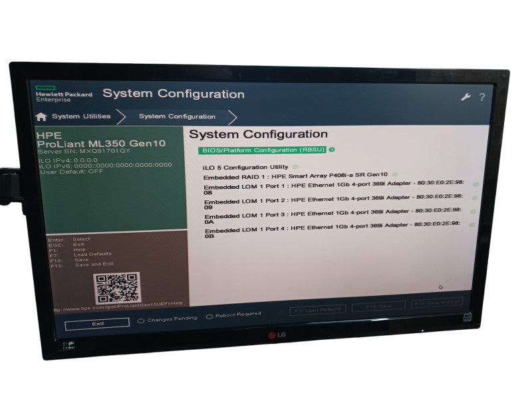Click the status icon at bottom-right corner

(x=468, y=317)
